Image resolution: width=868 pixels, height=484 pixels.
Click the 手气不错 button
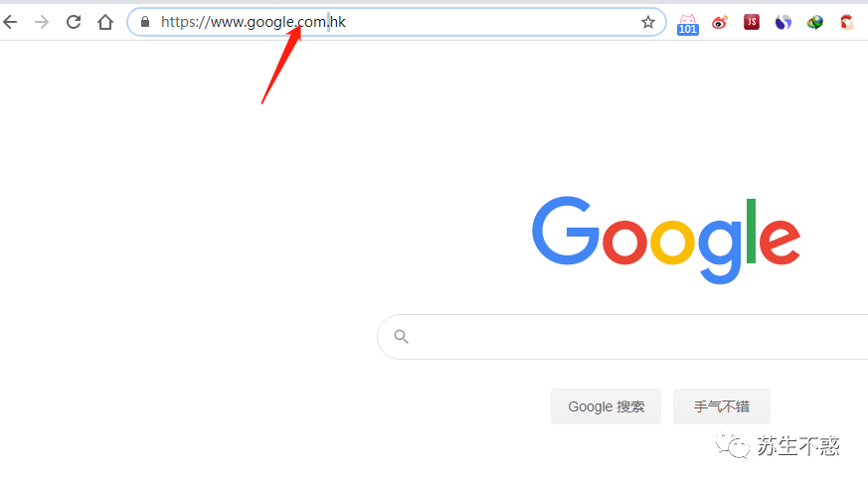721,406
